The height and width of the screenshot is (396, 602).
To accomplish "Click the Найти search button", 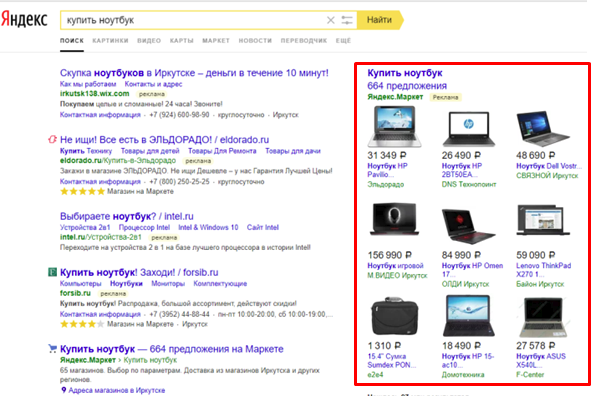I will coord(379,20).
